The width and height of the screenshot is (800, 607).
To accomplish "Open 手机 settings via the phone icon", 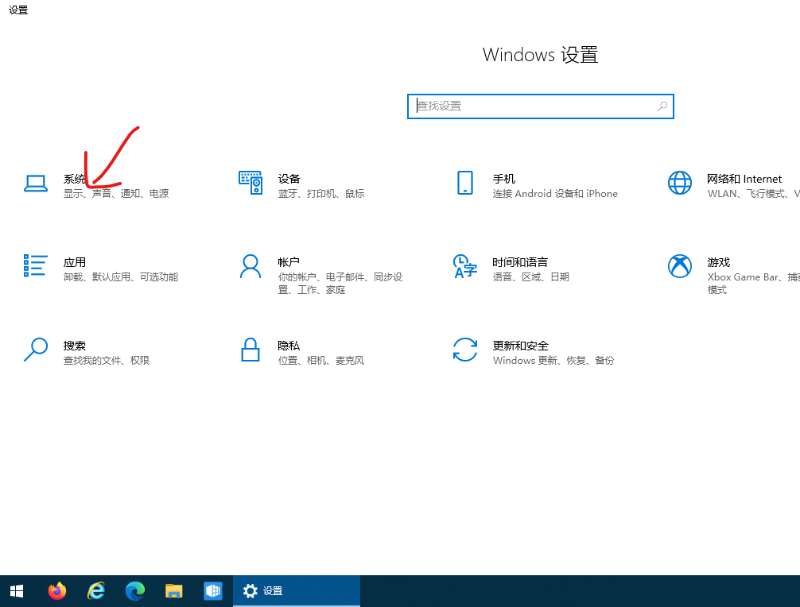I will point(464,184).
